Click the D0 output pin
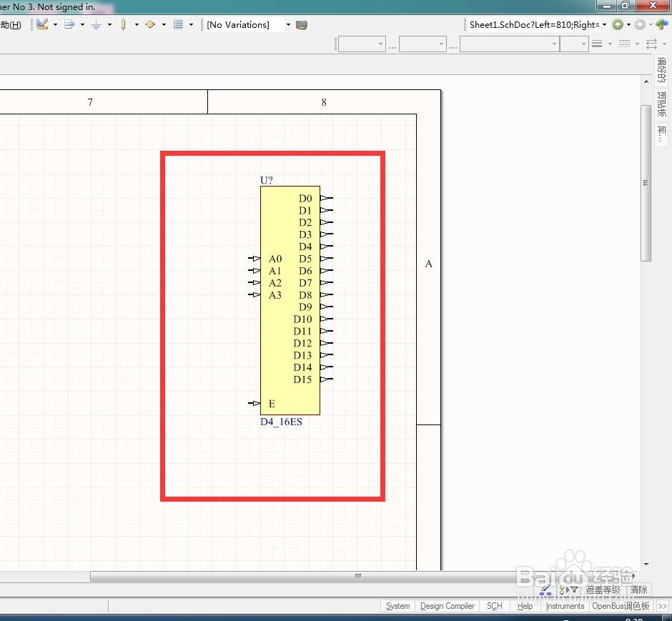 tap(327, 198)
